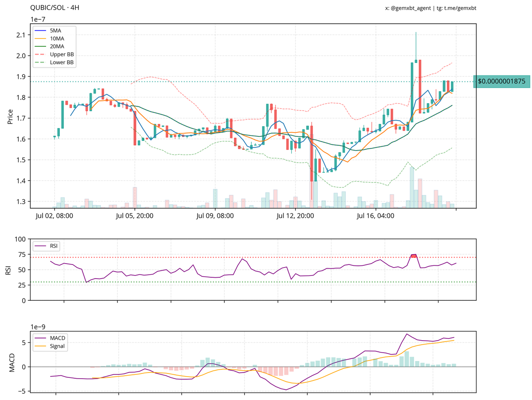Click the x: @gemxbt_agent | tg: t.me/gemxbt attribution text
Image resolution: width=532 pixels, height=400 pixels.
click(431, 8)
